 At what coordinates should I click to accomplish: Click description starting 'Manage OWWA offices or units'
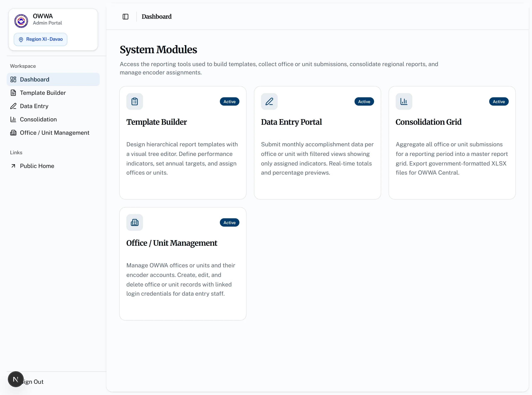pos(181,279)
